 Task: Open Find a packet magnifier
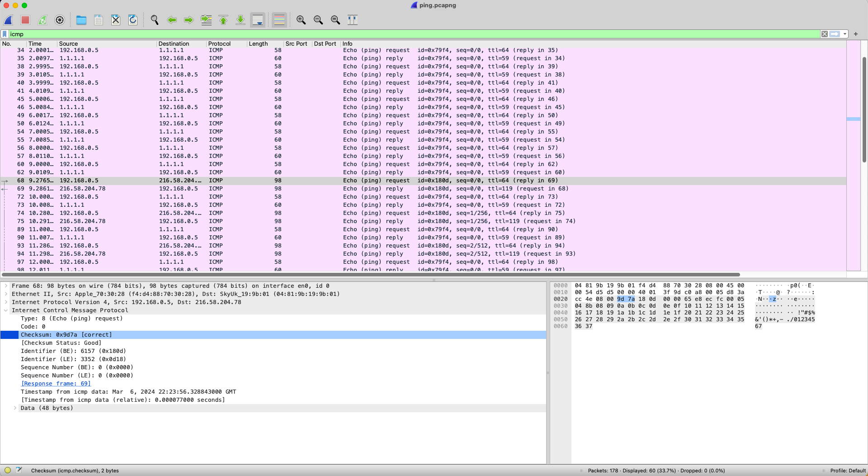coord(155,20)
